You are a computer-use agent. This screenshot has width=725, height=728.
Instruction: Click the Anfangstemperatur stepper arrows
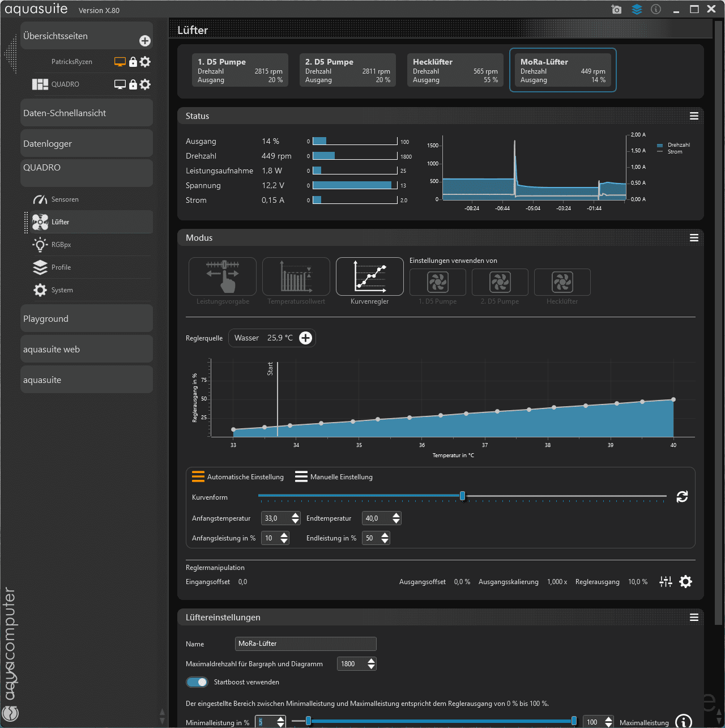pos(296,518)
